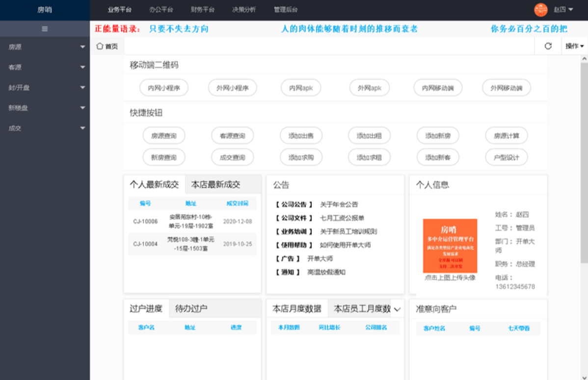The height and width of the screenshot is (380, 588).
Task: Click the 首页 home icon tab
Action: pos(107,46)
